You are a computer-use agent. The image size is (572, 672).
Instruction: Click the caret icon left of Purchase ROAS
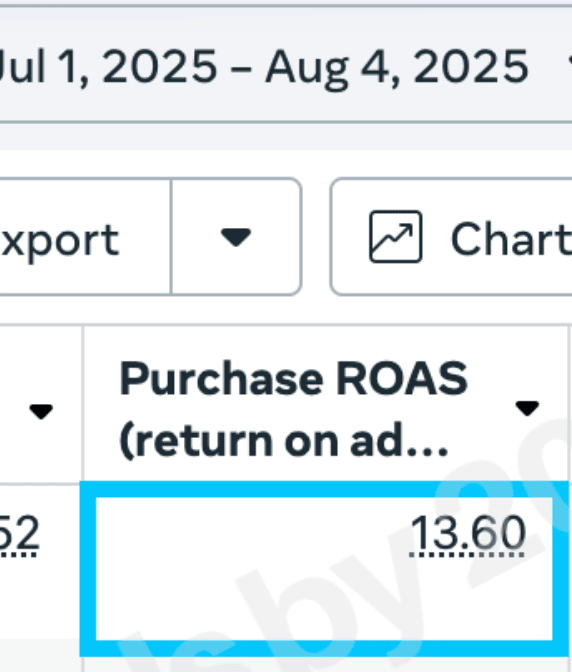[41, 411]
